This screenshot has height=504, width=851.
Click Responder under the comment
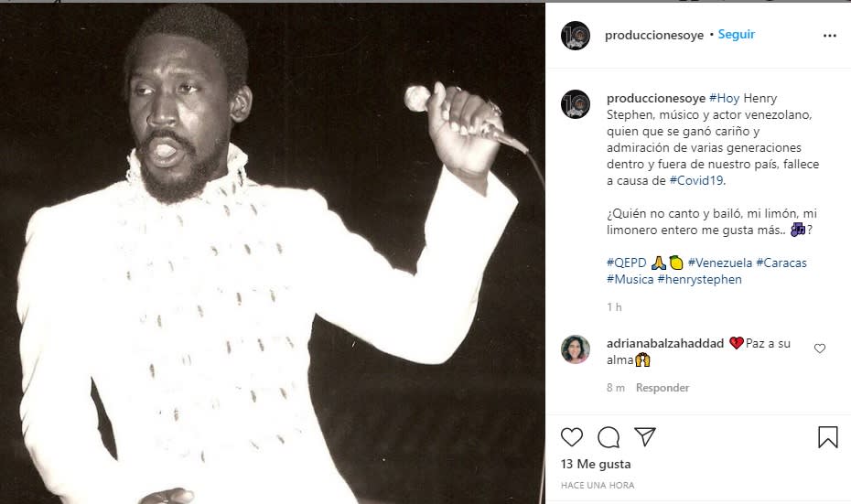tap(662, 388)
